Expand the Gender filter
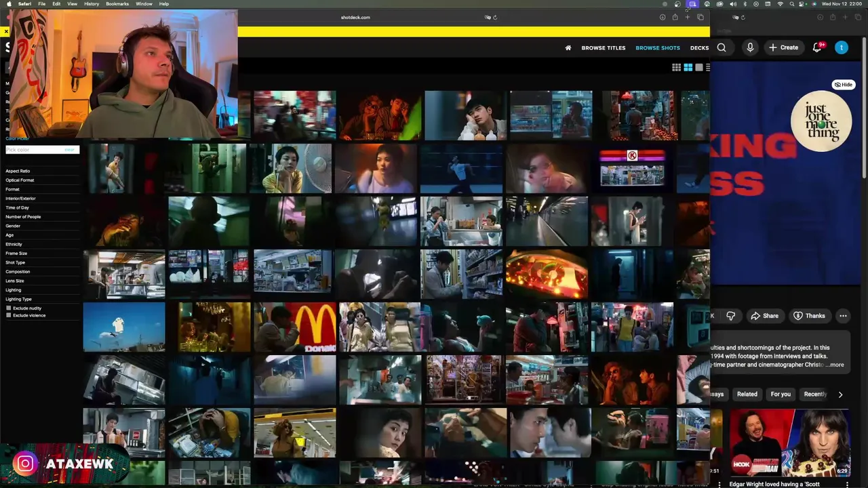This screenshot has width=868, height=488. (x=13, y=226)
